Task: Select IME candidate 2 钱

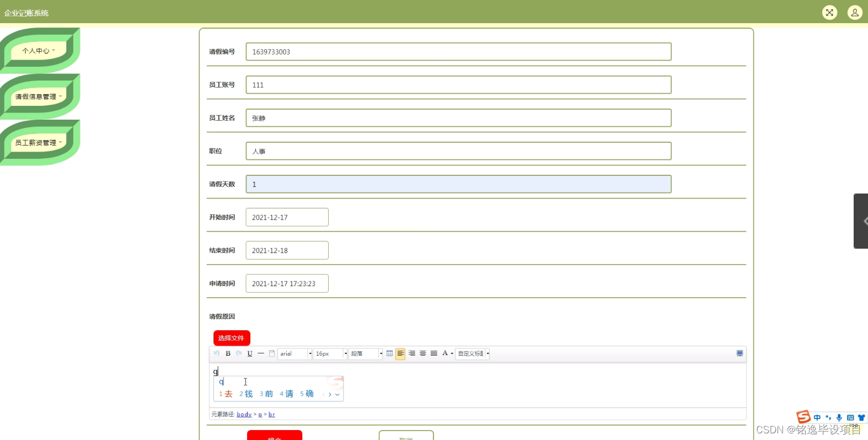Action: point(246,394)
